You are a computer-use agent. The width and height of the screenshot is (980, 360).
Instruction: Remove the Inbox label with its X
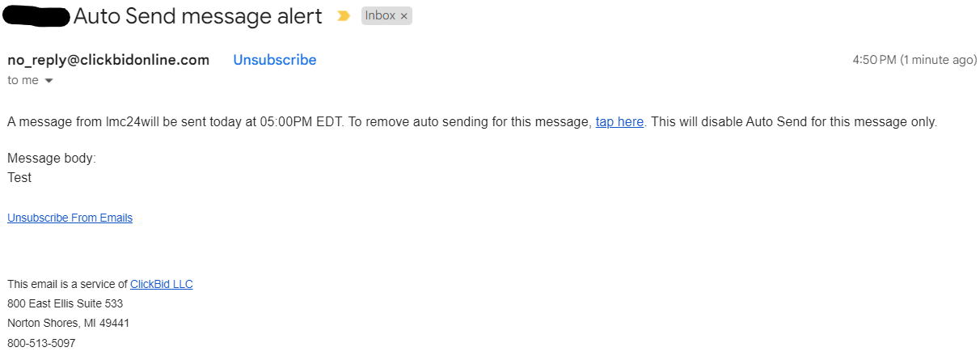point(403,16)
